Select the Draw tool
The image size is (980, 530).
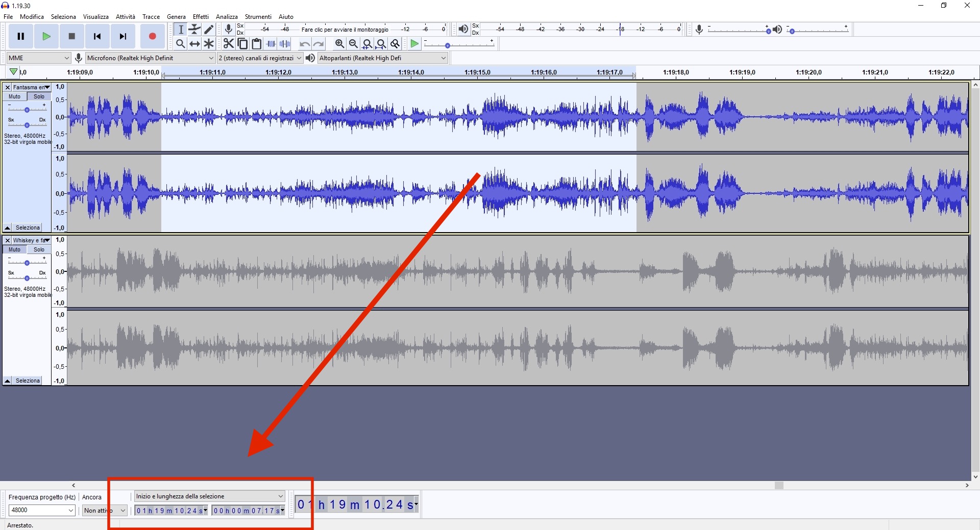click(209, 29)
